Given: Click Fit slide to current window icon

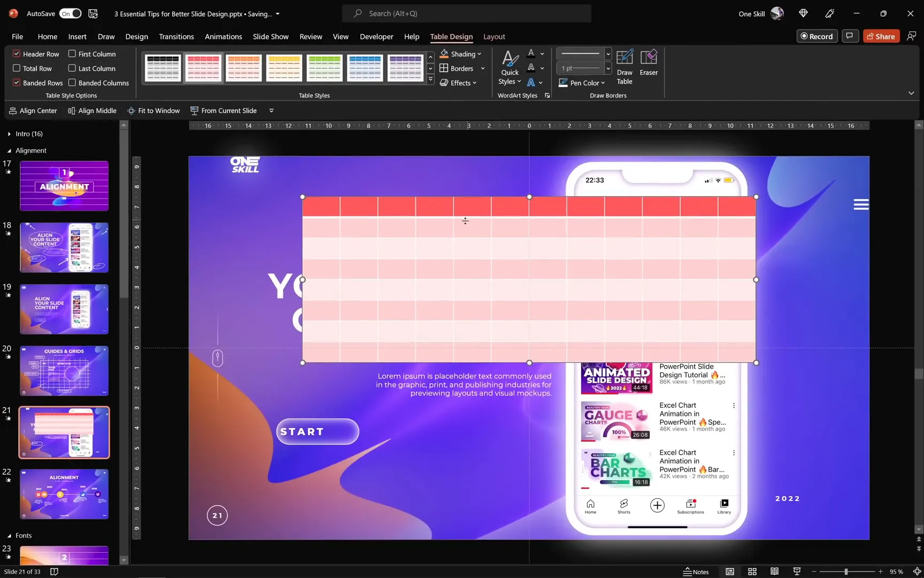Looking at the screenshot, I should [917, 572].
